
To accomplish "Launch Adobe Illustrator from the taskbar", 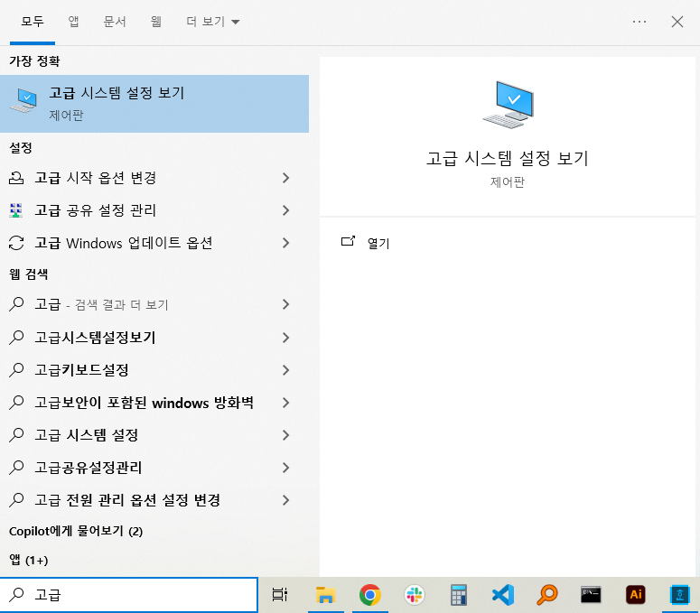I will click(635, 595).
